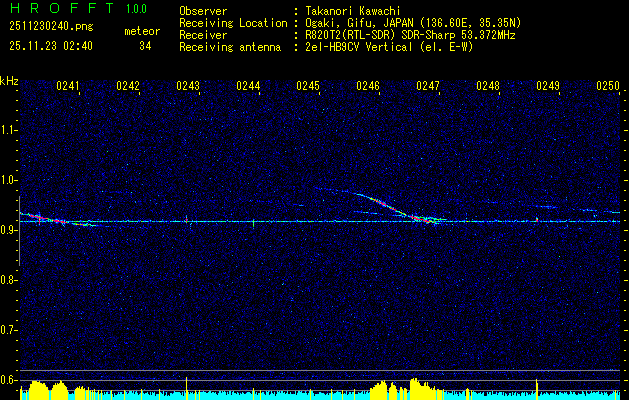Image resolution: width=629 pixels, height=400 pixels.
Task: Click time marker 0250
Action: (608, 85)
